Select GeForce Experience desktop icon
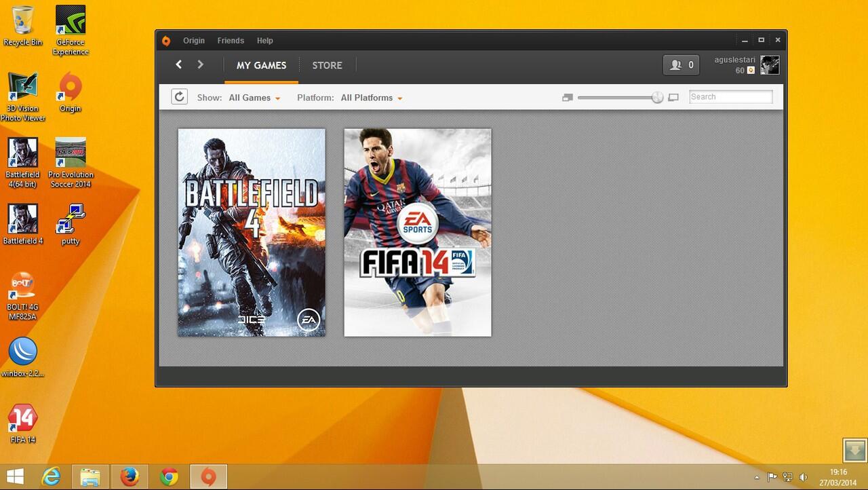868x490 pixels. pyautogui.click(x=71, y=31)
